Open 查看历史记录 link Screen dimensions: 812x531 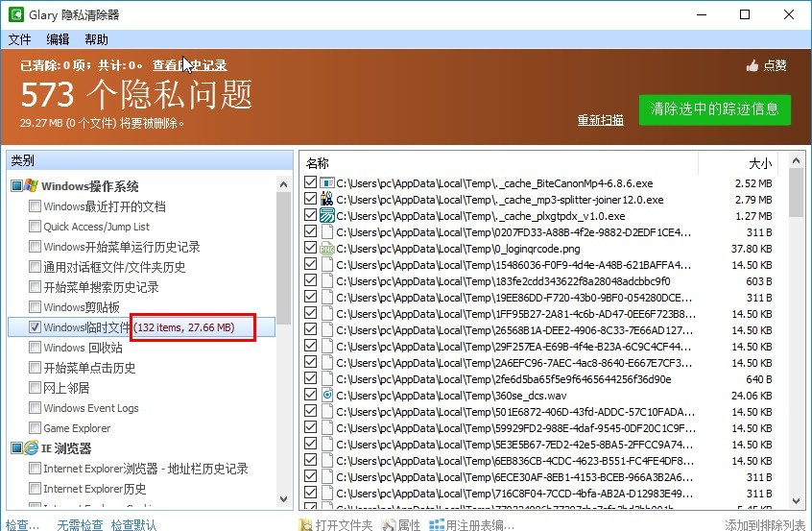pos(189,65)
